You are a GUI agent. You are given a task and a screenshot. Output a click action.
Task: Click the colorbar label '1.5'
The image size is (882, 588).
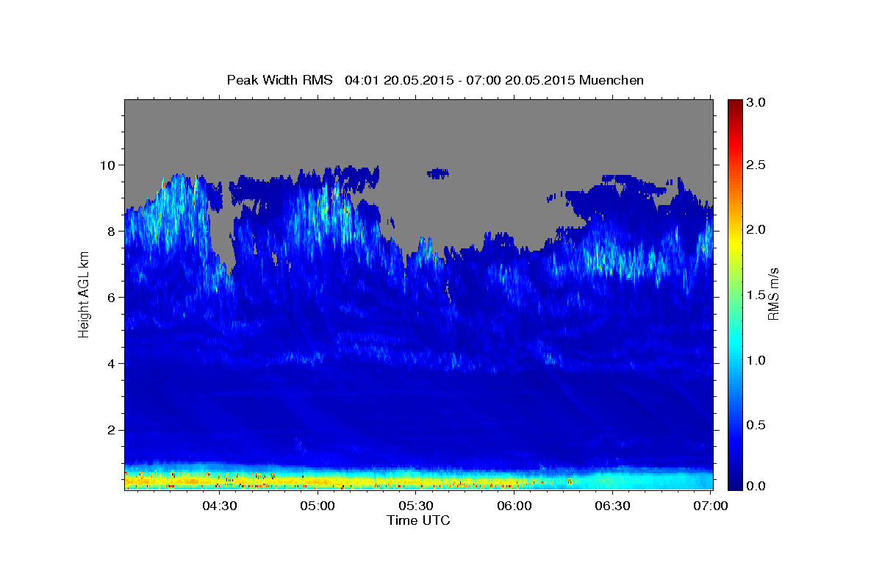[757, 295]
